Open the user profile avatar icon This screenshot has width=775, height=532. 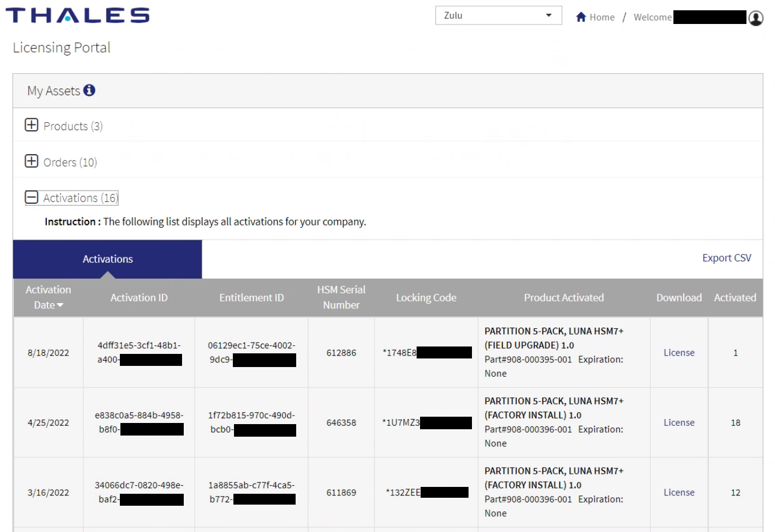tap(756, 18)
